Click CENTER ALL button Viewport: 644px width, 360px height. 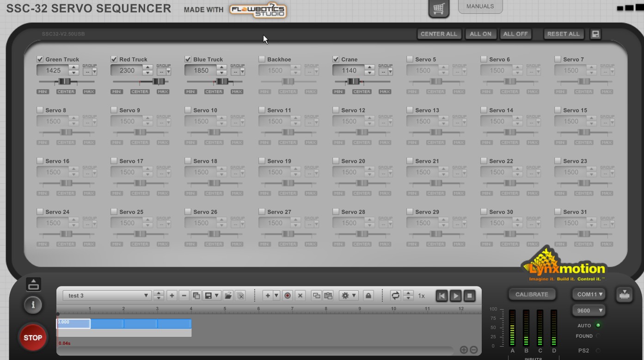(439, 34)
